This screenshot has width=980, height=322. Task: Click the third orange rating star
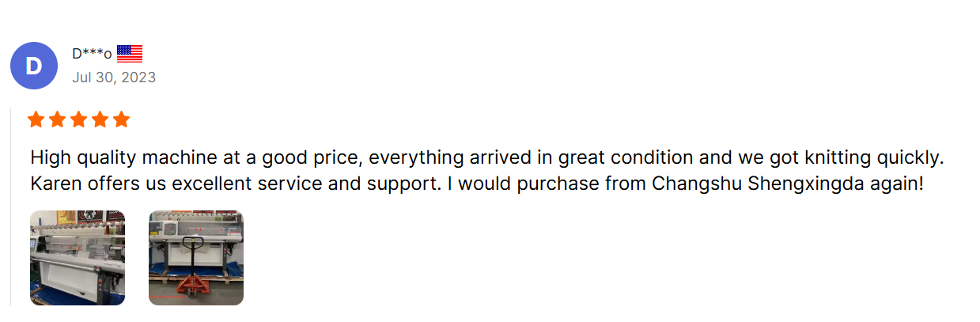78,119
